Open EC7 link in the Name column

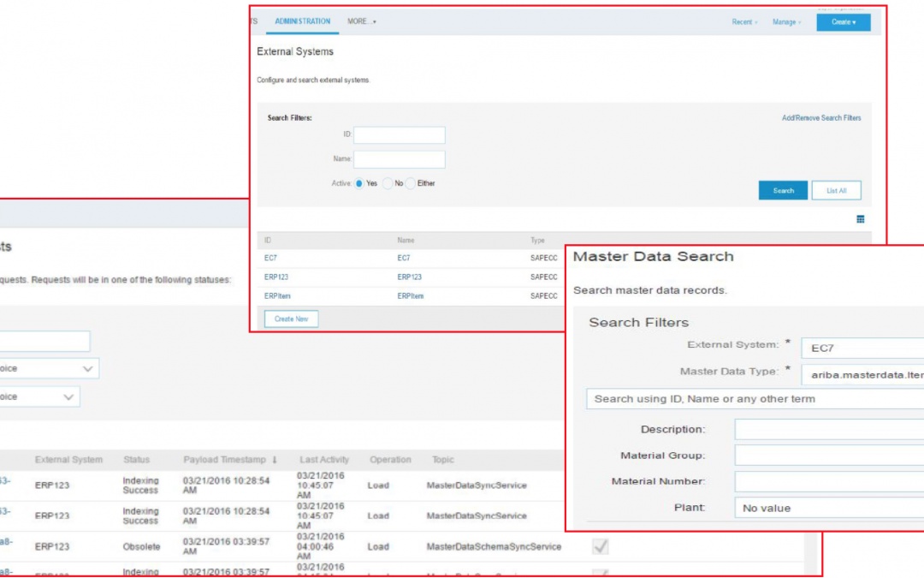point(404,258)
